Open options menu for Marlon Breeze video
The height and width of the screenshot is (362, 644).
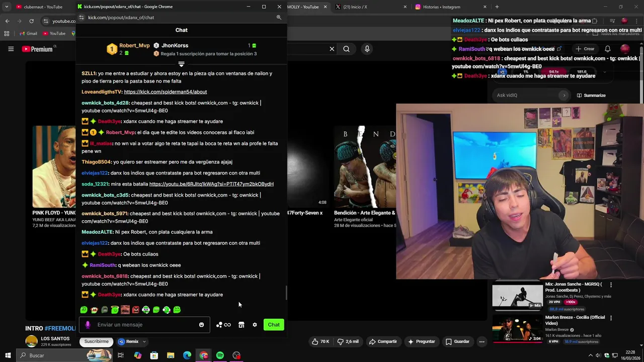(611, 318)
